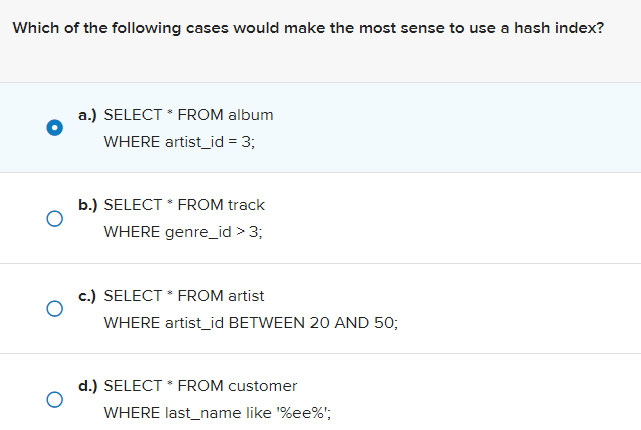Click the word 'album' in option a
641x430 pixels.
pyautogui.click(x=251, y=115)
